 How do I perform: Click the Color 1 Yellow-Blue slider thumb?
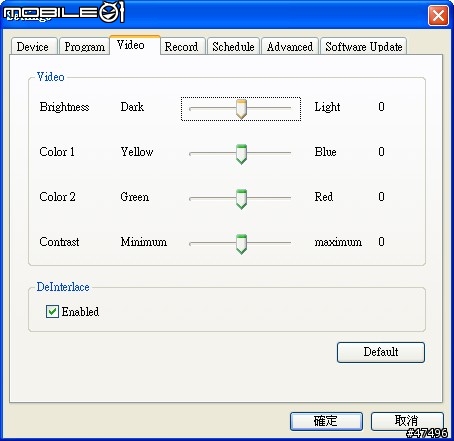tap(241, 154)
